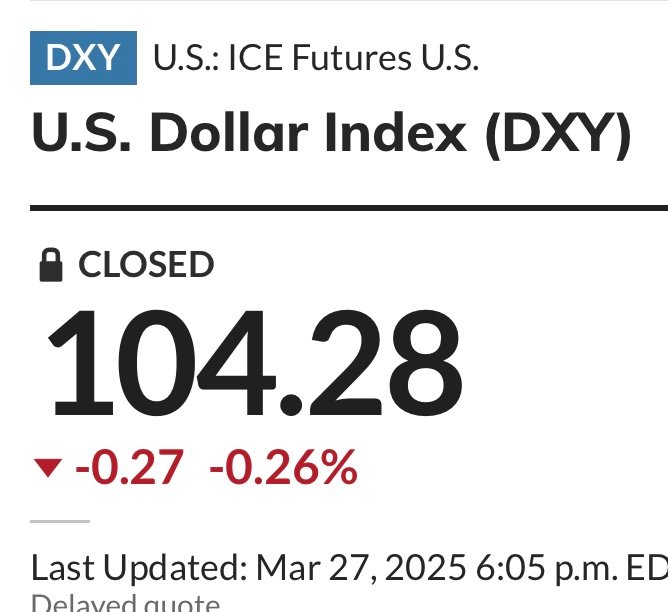Screen dimensions: 668x612
Task: Click the percent sign in -0.26%
Action: click(339, 467)
